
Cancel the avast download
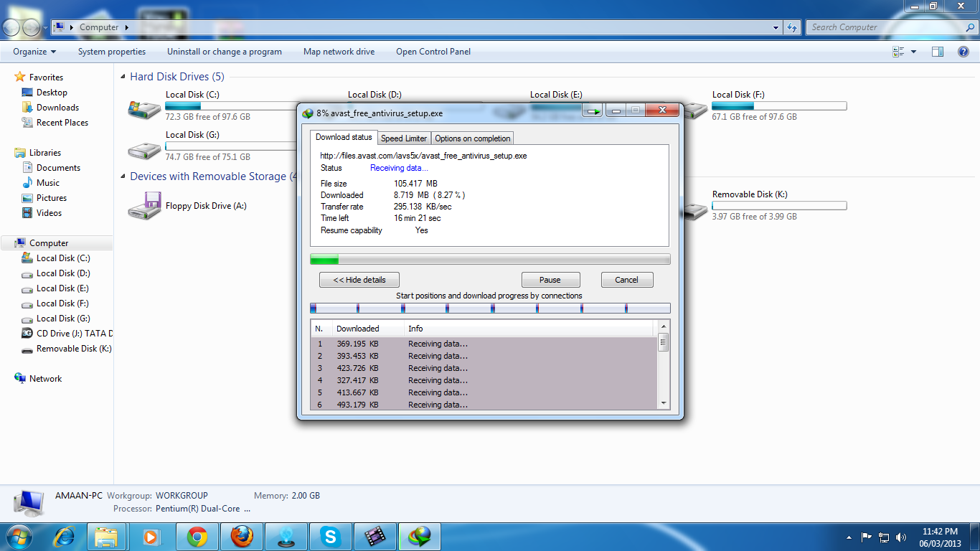[626, 280]
